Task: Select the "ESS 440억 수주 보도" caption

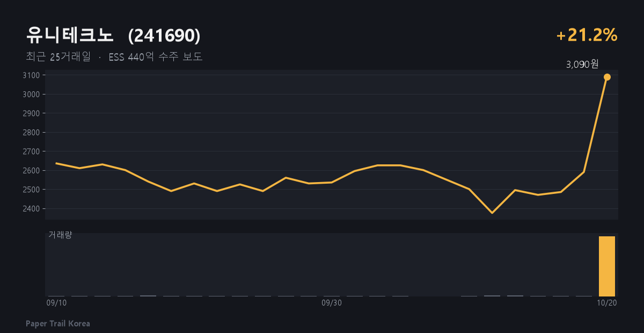Action: [156, 56]
